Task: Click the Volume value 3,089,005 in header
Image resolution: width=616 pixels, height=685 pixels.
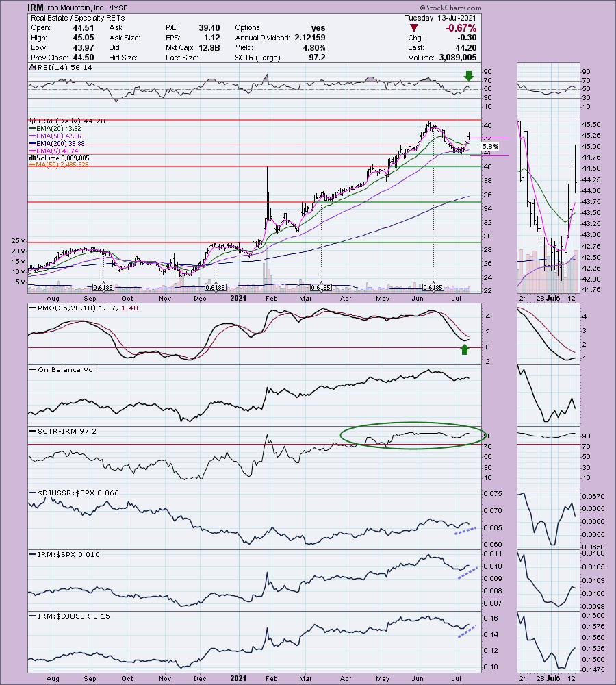Action: point(457,58)
